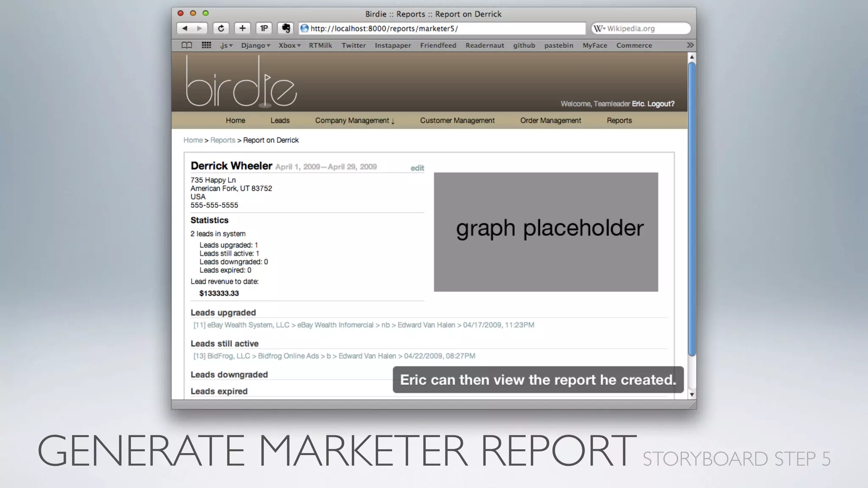Show Top Sites grid icon
Viewport: 868px width, 488px height.
(206, 45)
